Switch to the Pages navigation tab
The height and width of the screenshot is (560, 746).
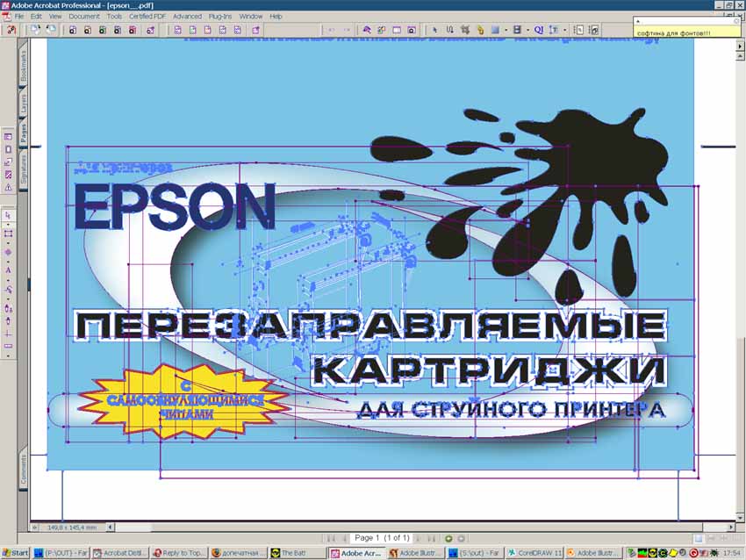24,133
